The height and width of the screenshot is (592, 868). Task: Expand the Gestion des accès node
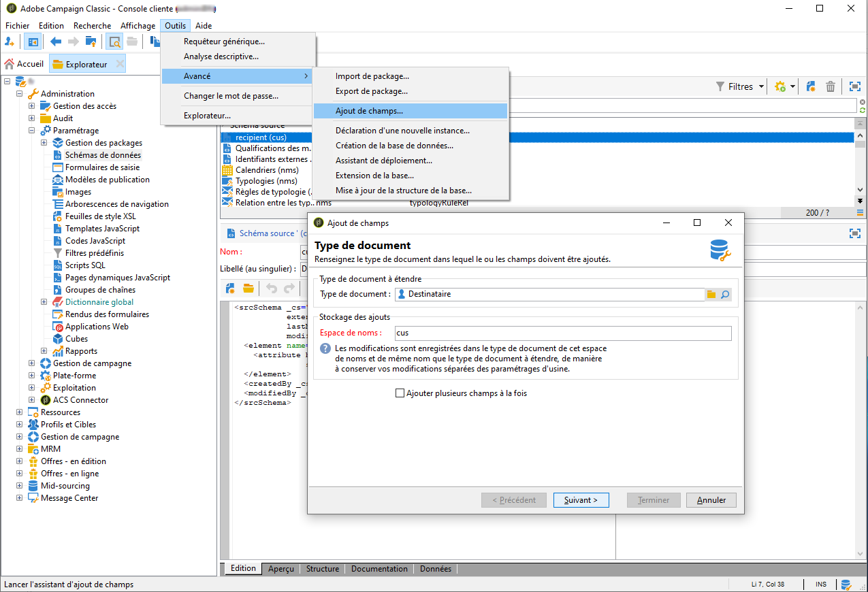[32, 106]
